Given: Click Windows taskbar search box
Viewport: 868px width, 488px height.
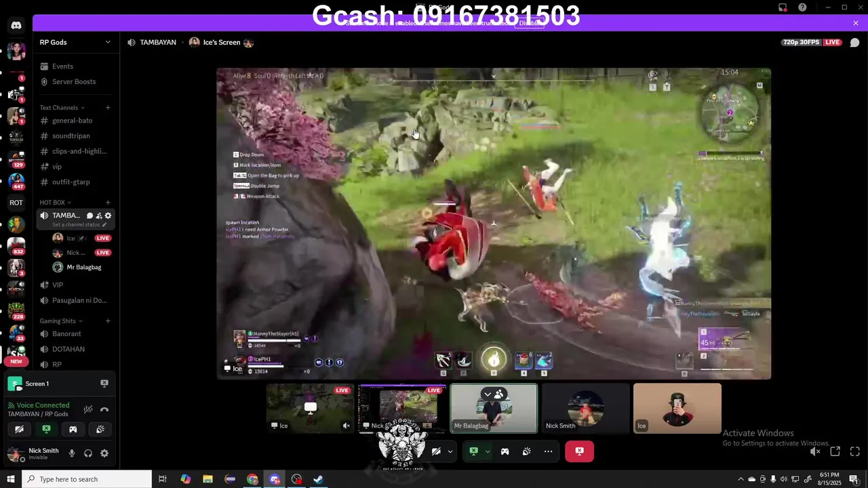Looking at the screenshot, I should [x=86, y=479].
